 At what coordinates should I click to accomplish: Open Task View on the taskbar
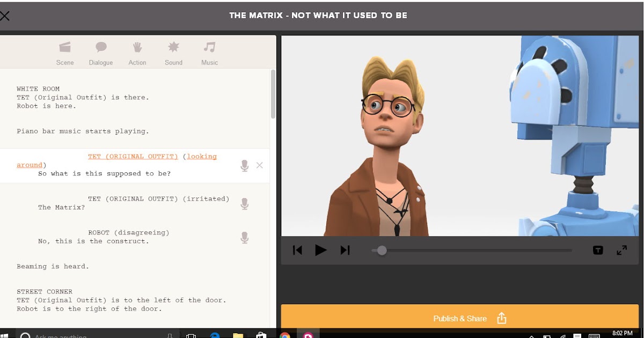(191, 335)
